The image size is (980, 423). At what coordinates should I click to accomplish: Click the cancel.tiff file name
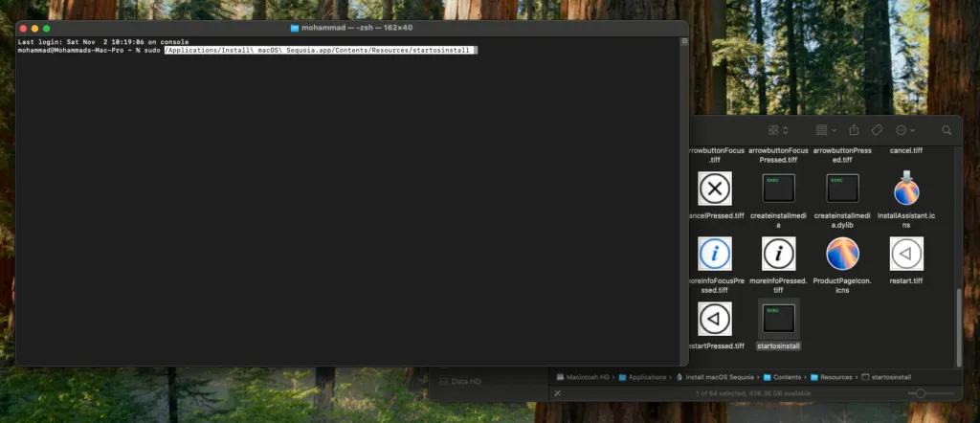(x=906, y=150)
